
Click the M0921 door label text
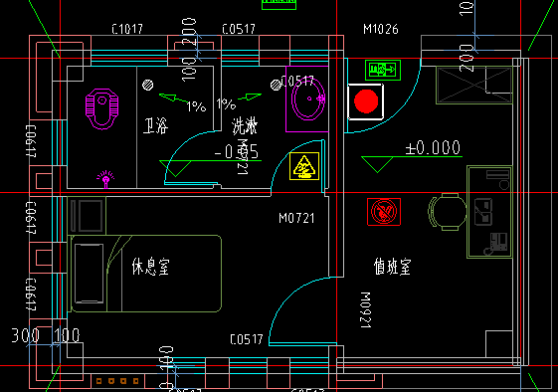point(365,309)
